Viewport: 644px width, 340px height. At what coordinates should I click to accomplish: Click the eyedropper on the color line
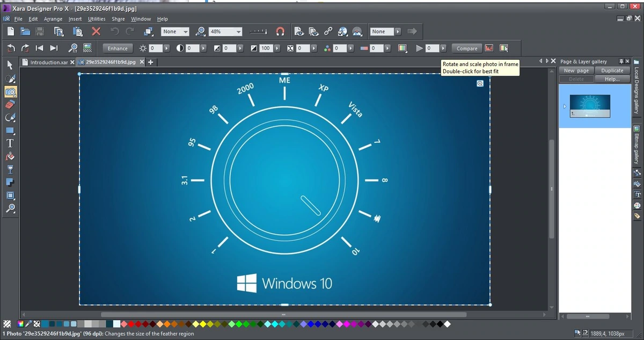pos(29,324)
